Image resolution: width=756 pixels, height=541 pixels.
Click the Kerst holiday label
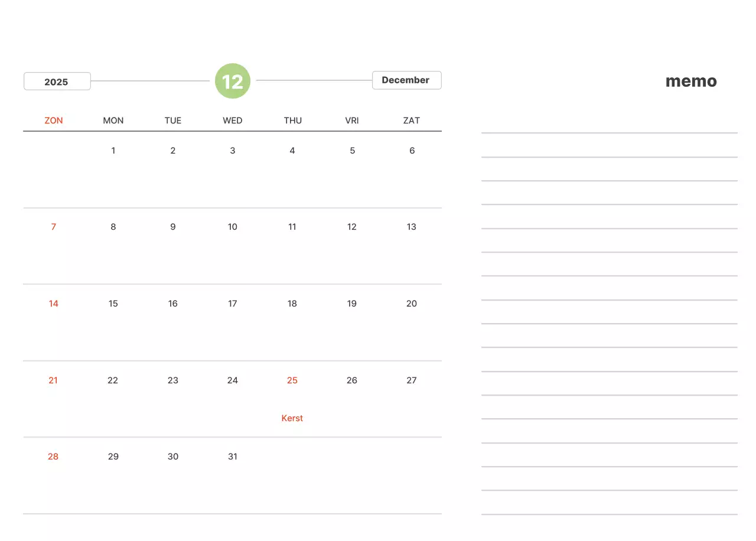[x=292, y=418]
